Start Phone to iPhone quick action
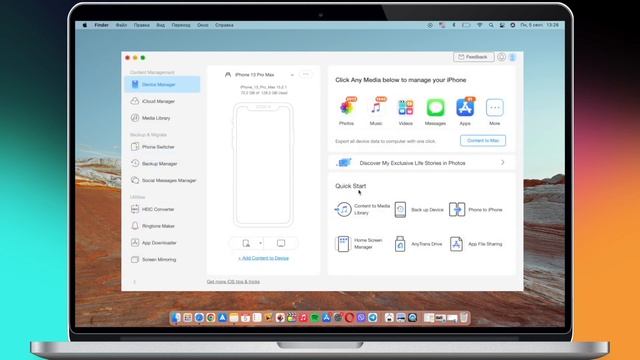 tap(476, 209)
